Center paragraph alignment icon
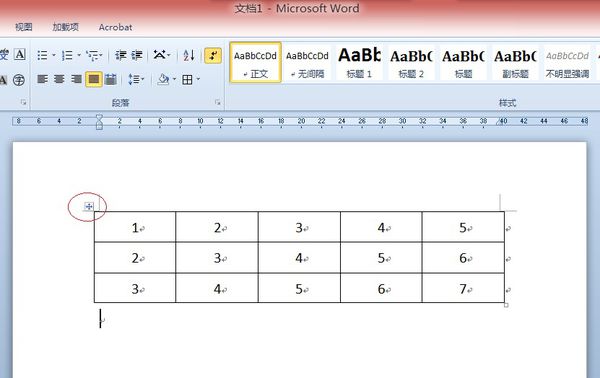Viewport: 600px width, 378px height. (59, 79)
